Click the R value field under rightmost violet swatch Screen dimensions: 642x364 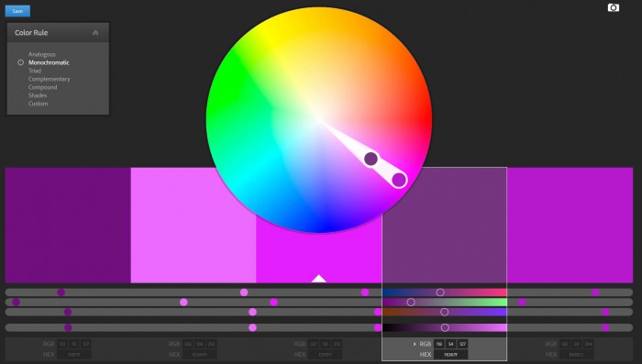565,344
